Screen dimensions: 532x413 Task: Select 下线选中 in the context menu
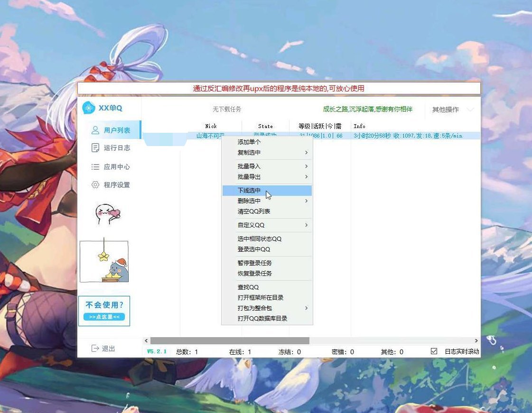(250, 191)
